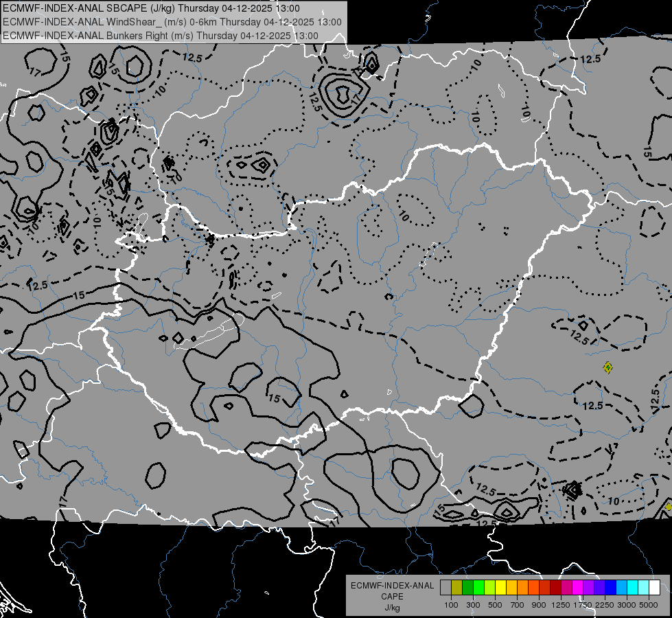Select the cyan legend swatch after 3000

[x=633, y=588]
